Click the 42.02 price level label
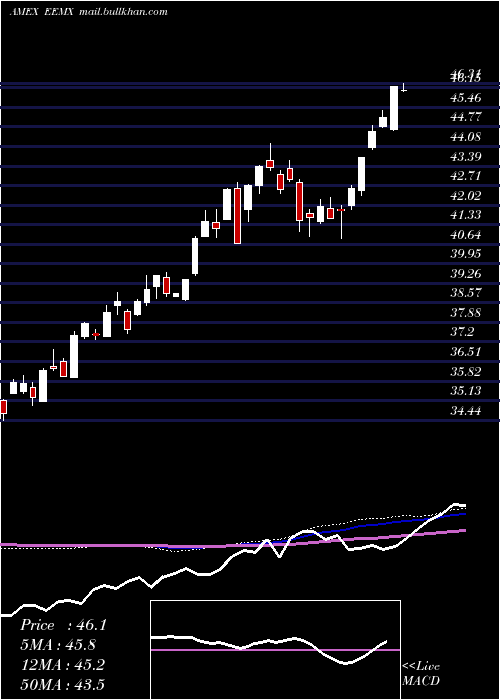 466,195
